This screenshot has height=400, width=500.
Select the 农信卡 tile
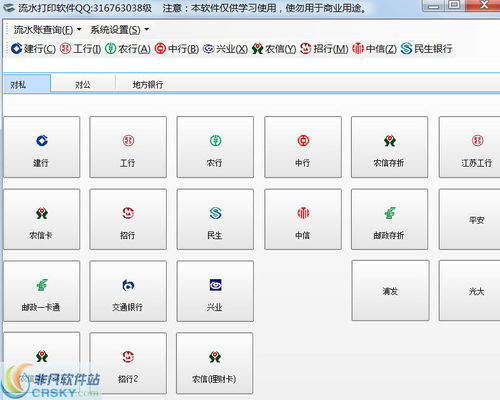pos(42,219)
